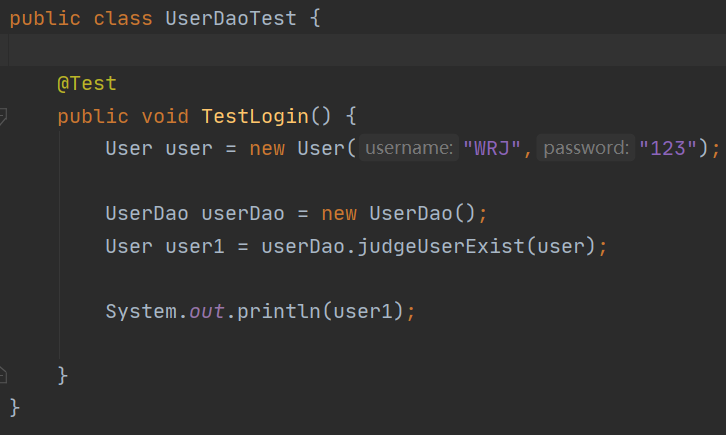Viewport: 726px width, 435px height.
Task: Click the UserDaoTest class name
Action: (x=230, y=19)
